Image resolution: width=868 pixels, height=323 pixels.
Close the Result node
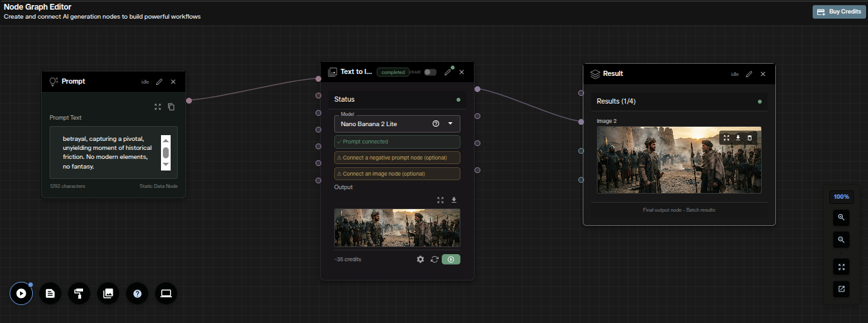pyautogui.click(x=763, y=74)
